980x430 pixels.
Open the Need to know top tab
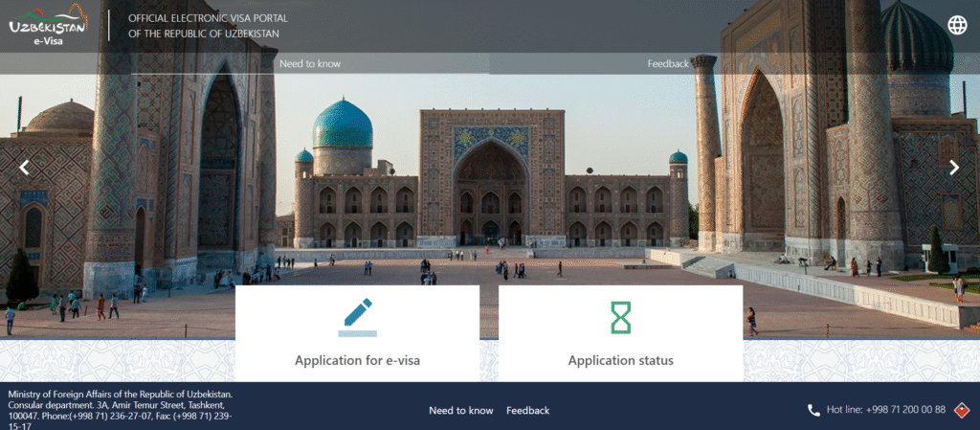(309, 64)
